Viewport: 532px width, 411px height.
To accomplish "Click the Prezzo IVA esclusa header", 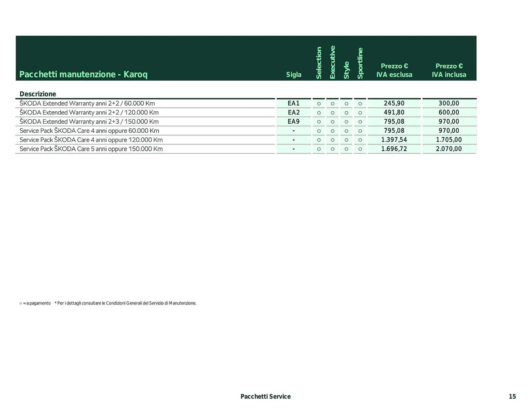I will (x=394, y=70).
